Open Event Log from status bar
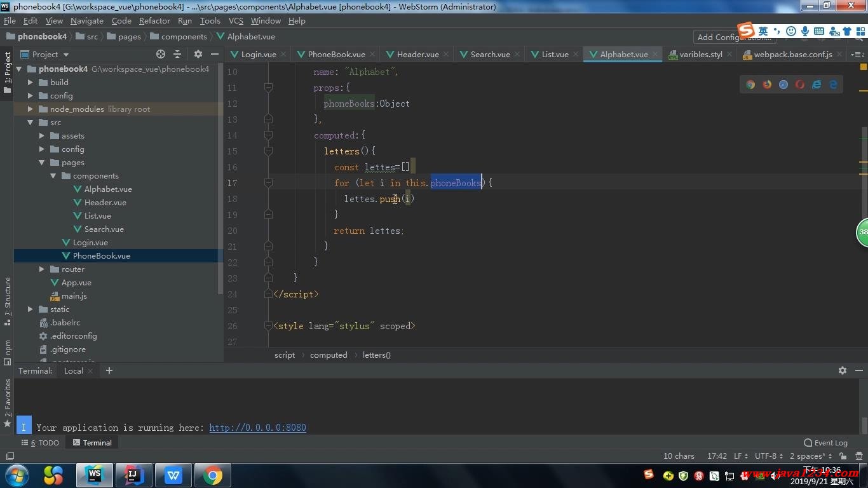 [825, 443]
